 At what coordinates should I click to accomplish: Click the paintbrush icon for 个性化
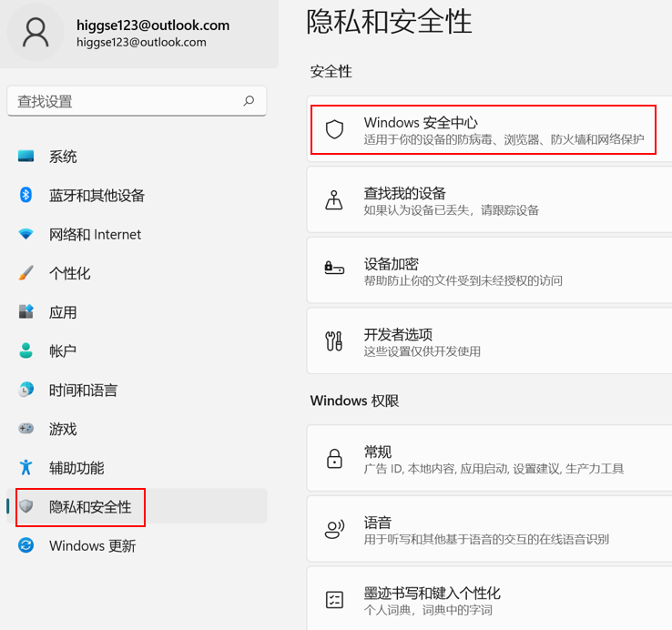[26, 273]
